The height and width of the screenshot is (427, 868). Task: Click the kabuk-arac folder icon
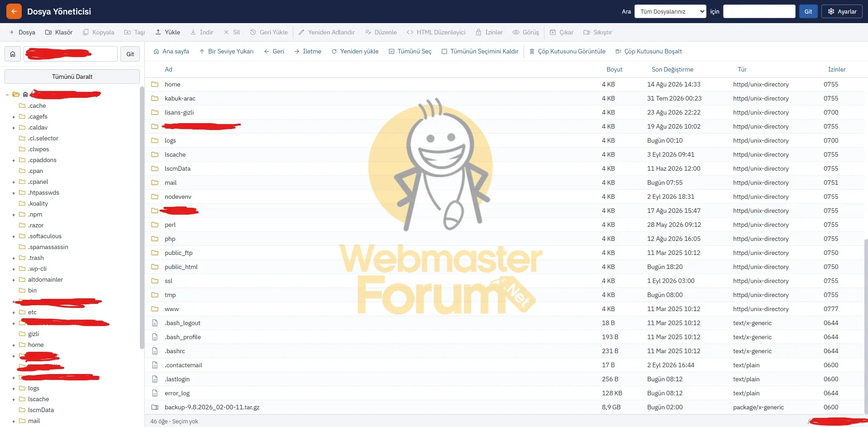point(155,98)
